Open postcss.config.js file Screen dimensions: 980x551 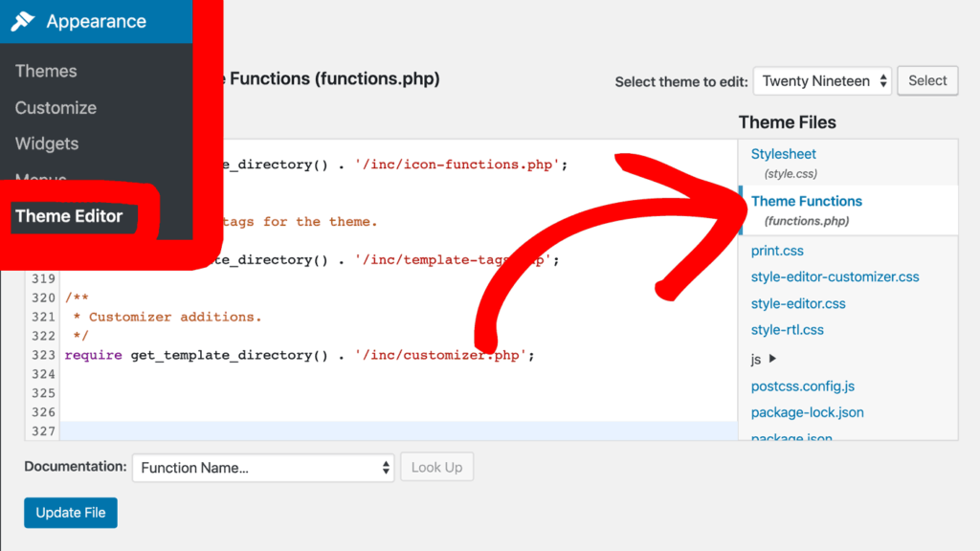[x=802, y=386]
